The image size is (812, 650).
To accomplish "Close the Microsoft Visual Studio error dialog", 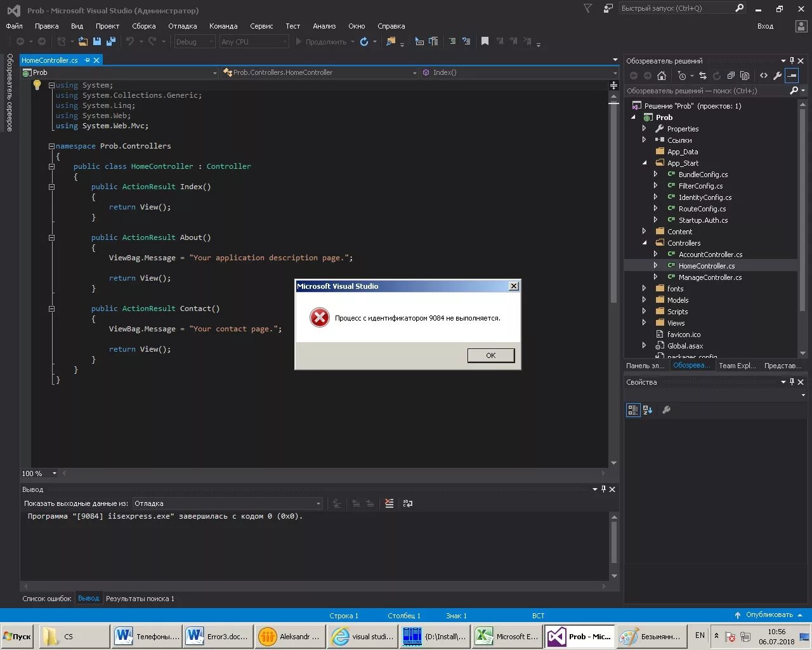I will [514, 286].
